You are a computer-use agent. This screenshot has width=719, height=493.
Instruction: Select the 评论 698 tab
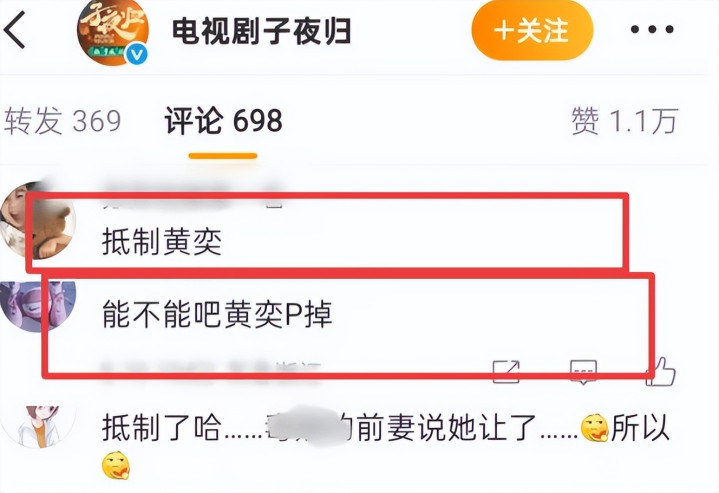tap(223, 121)
